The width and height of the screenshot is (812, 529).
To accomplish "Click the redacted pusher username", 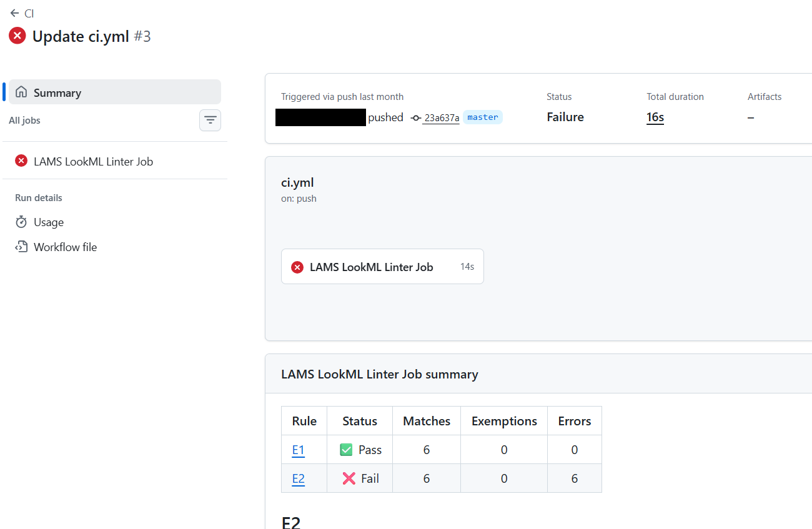I will [x=320, y=117].
